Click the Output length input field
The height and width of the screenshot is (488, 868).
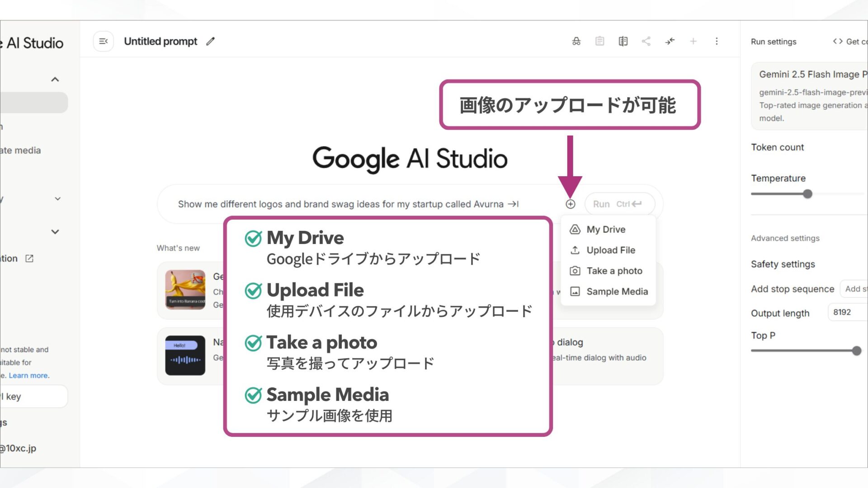[848, 312]
